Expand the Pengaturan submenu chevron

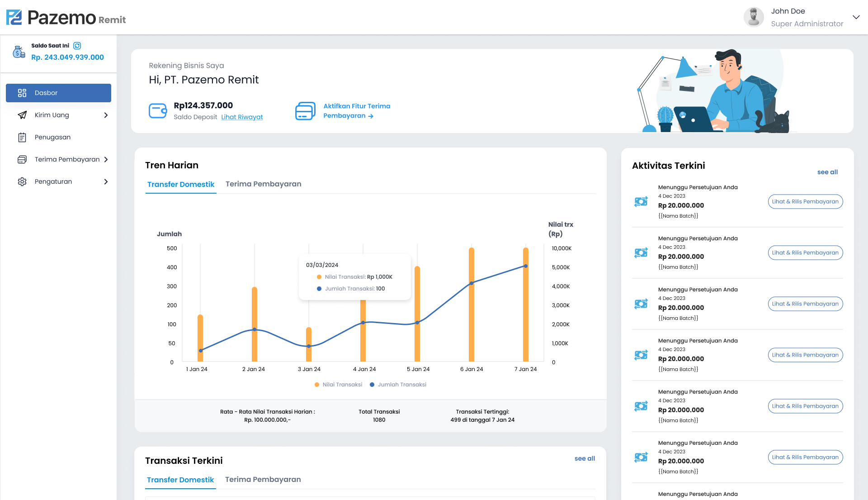pos(106,181)
